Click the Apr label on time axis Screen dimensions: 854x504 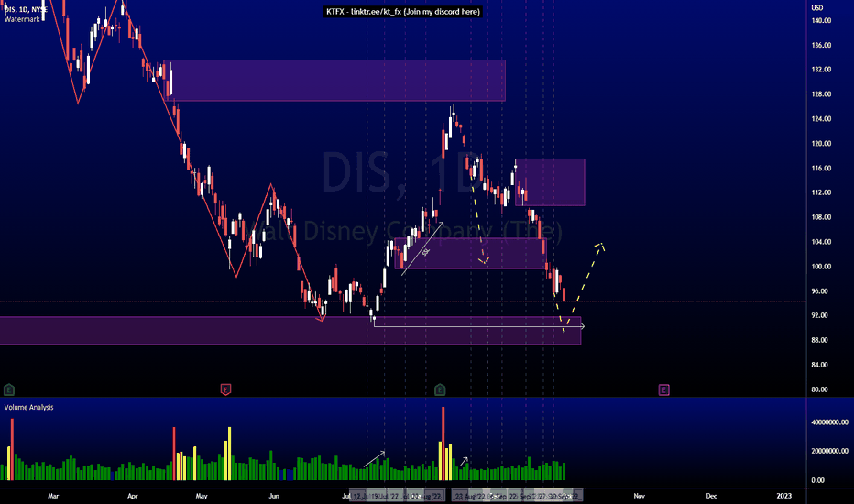132,496
